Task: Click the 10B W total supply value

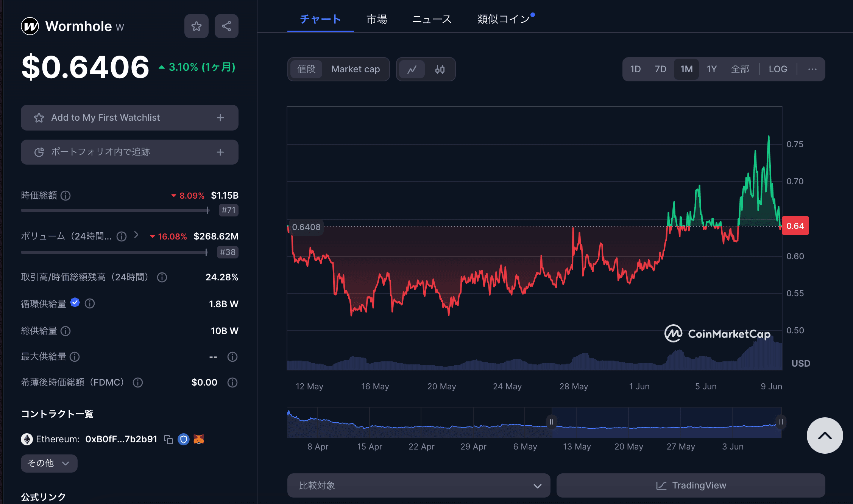Action: point(225,331)
